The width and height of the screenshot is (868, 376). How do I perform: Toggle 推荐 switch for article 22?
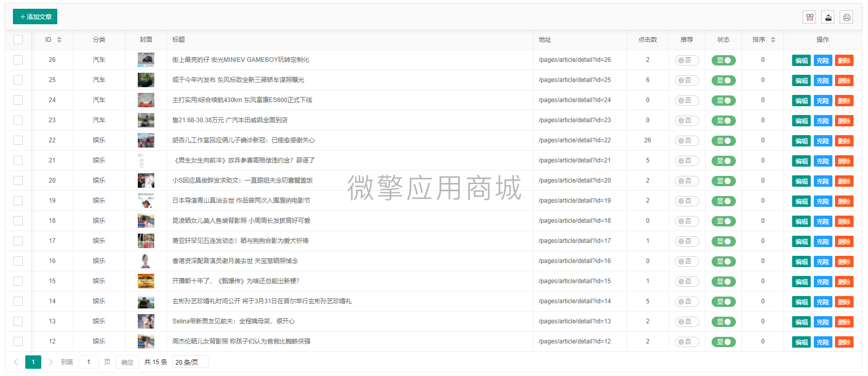click(687, 141)
